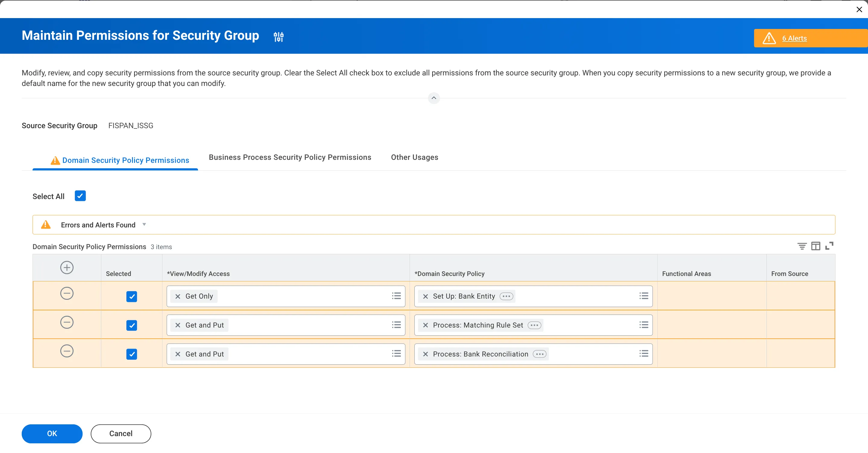868x453 pixels.
Task: Open the 6 Alerts link
Action: [794, 38]
